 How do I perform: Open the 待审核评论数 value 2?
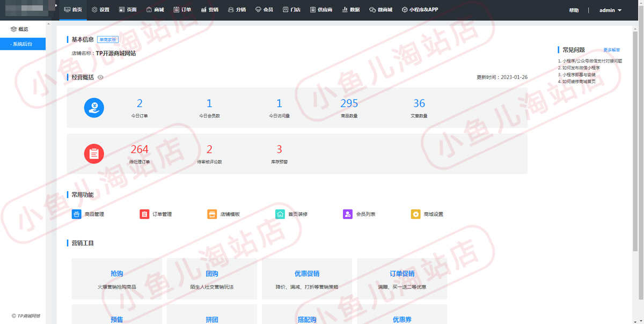(209, 150)
